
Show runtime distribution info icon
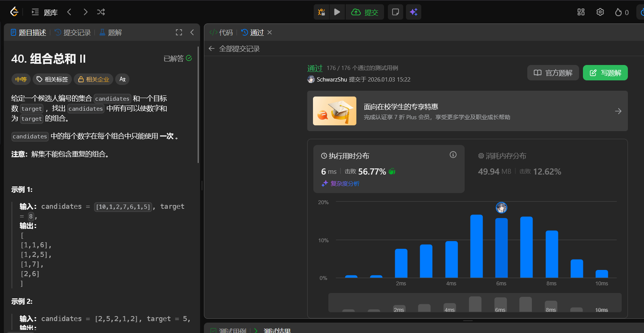point(453,155)
